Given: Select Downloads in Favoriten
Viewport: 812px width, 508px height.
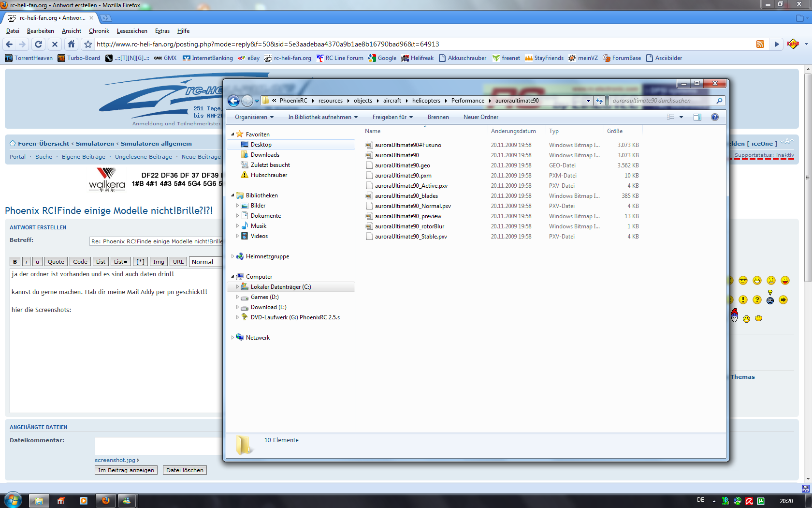Looking at the screenshot, I should pyautogui.click(x=265, y=155).
